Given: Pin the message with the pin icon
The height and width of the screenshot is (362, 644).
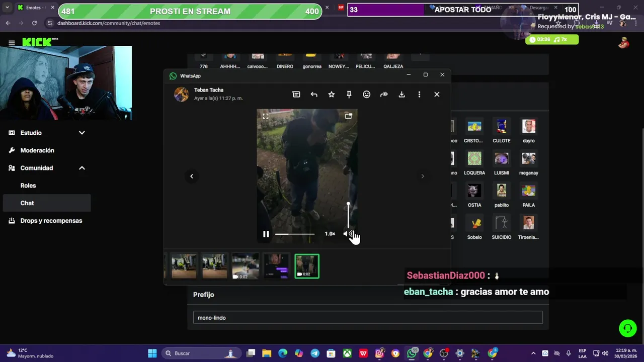Looking at the screenshot, I should coord(349,95).
